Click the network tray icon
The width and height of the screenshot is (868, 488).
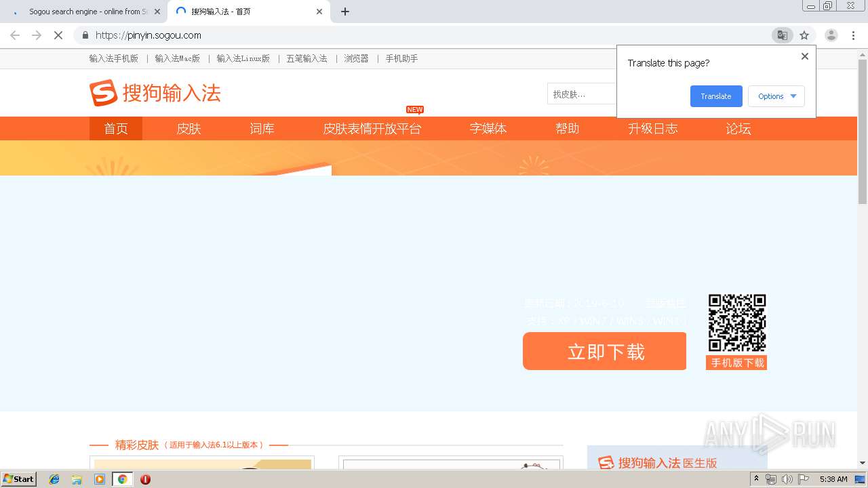pyautogui.click(x=771, y=479)
